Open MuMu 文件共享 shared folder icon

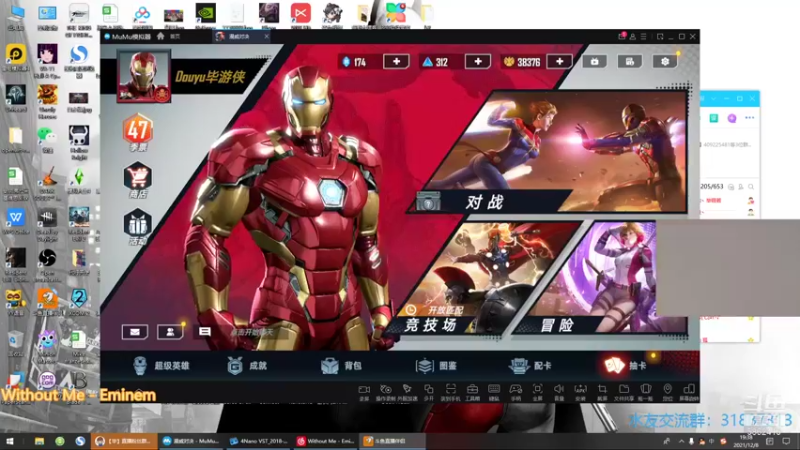tap(624, 392)
